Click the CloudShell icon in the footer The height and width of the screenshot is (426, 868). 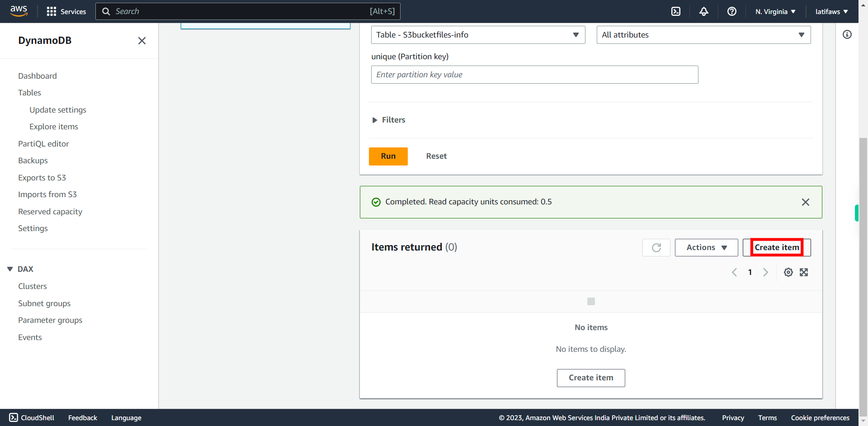14,417
